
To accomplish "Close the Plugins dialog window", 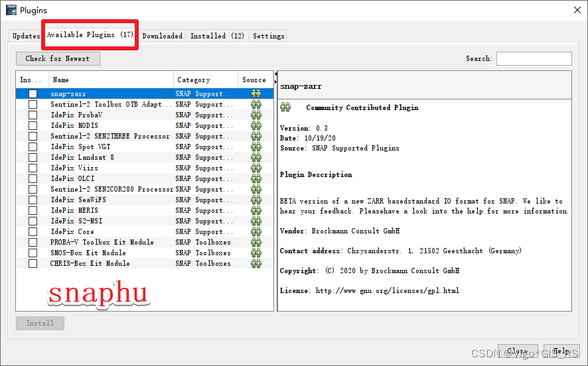I will [577, 10].
